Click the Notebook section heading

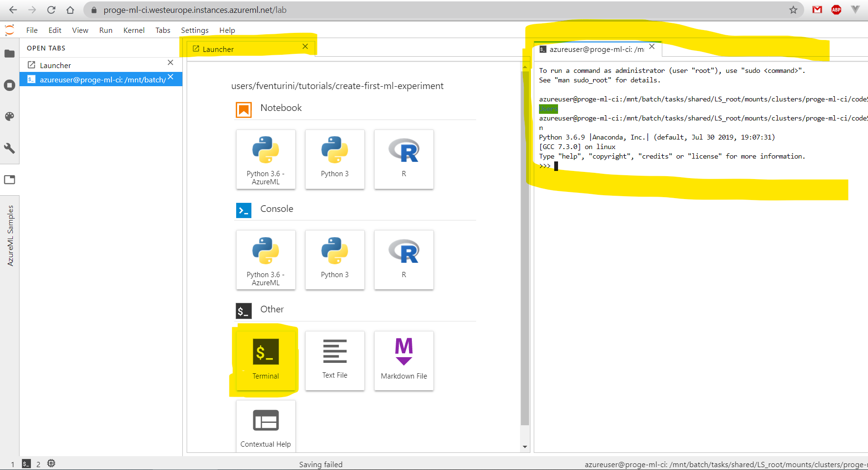click(281, 108)
